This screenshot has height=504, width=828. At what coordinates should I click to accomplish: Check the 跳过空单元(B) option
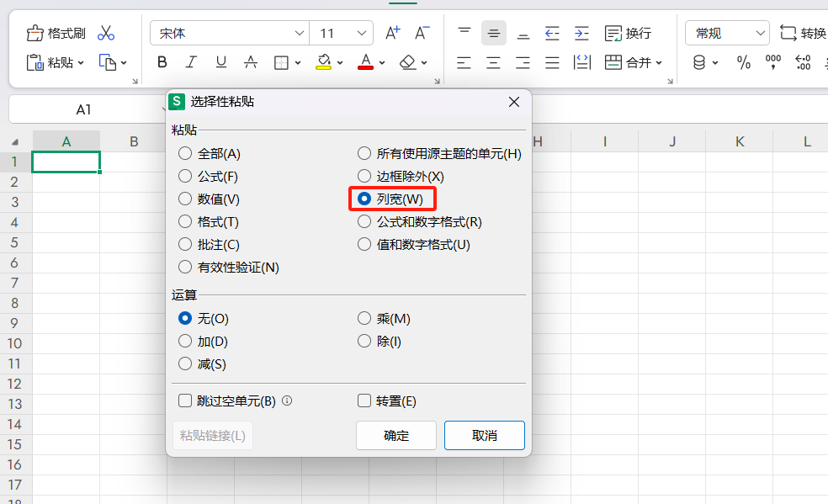185,401
